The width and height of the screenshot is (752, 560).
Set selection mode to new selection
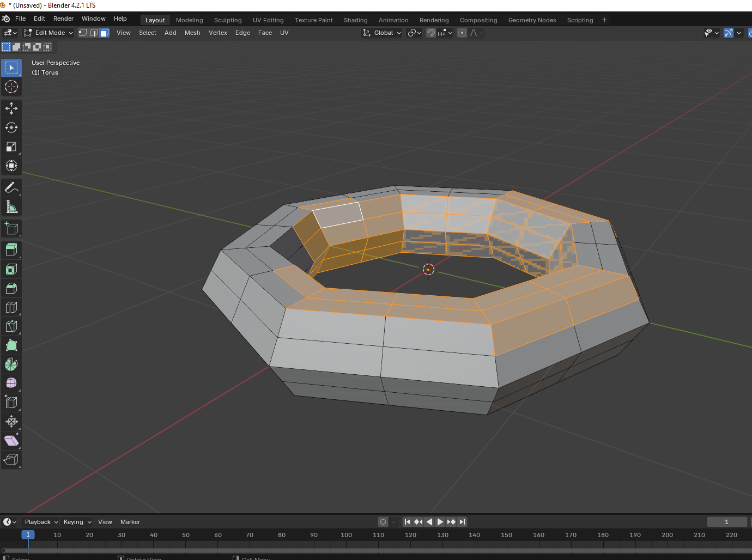(6, 47)
